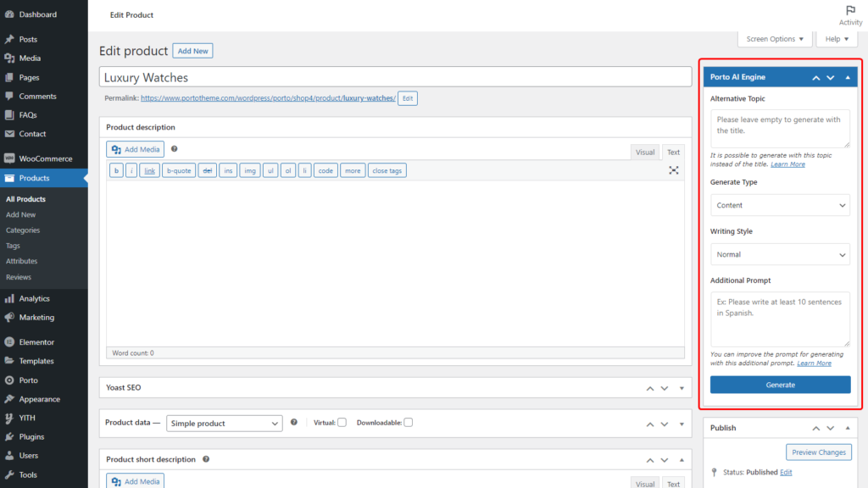Viewport: 868px width, 488px height.
Task: Click the Alternative Topic text field
Action: click(780, 129)
